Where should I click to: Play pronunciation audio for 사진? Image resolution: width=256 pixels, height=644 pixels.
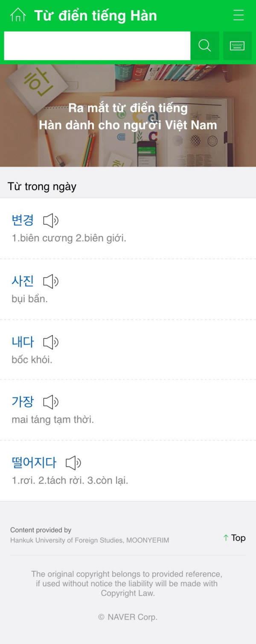[x=51, y=281]
